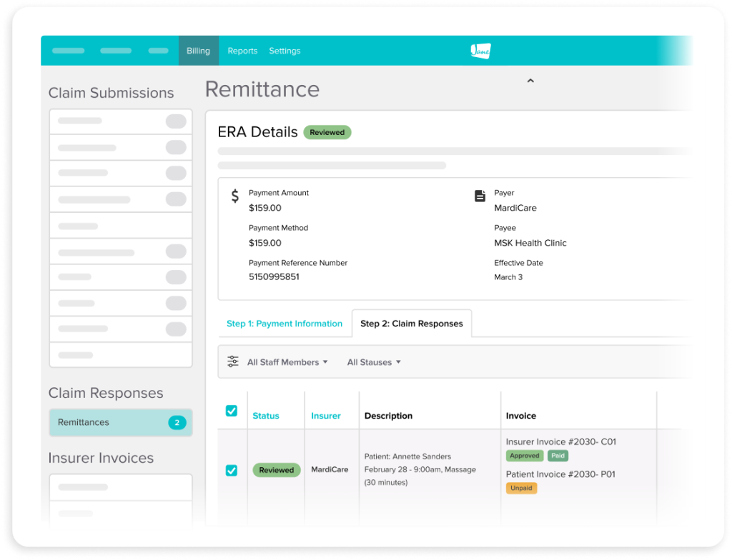Open the All Stauses dropdown
Screen dimensions: 732x560
pyautogui.click(x=373, y=362)
